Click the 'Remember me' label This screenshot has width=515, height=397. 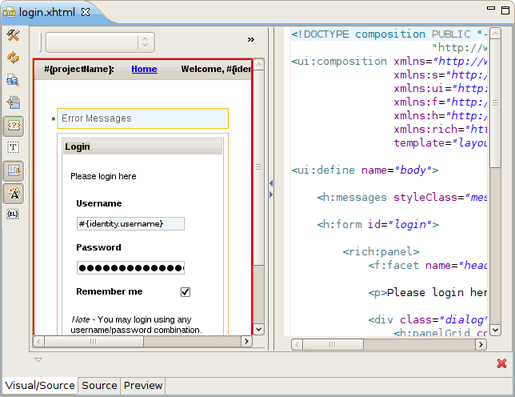(109, 292)
